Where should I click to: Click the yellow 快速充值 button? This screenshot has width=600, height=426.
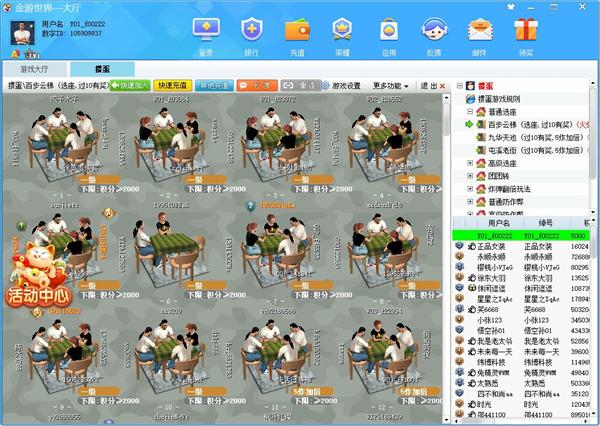174,86
